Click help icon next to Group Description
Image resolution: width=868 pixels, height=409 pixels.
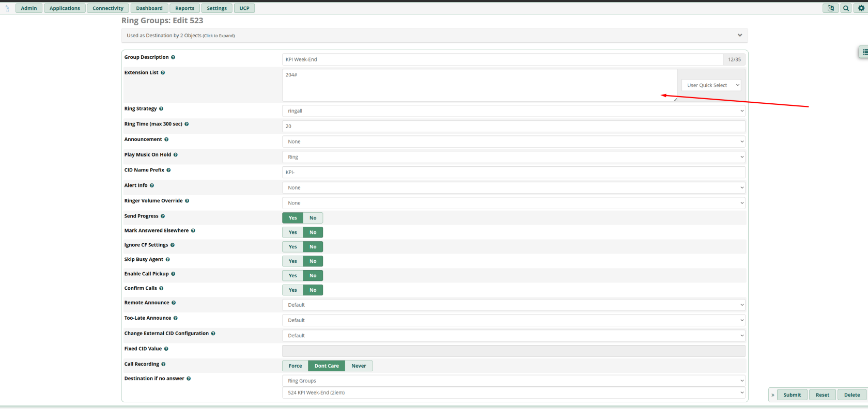(x=173, y=57)
